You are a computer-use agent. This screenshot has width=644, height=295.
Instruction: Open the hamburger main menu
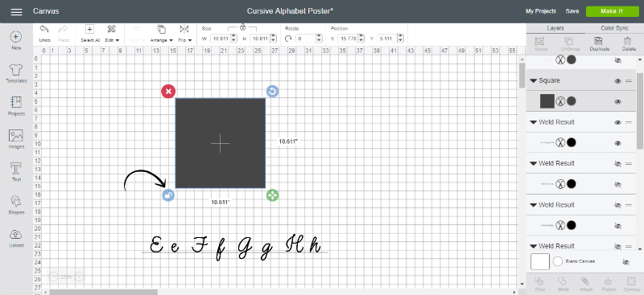pos(16,11)
